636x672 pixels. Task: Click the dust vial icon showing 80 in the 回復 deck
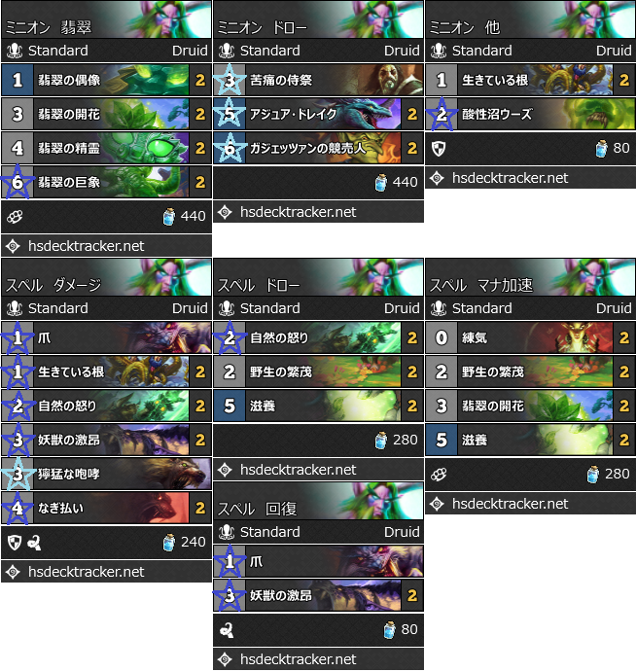(390, 630)
